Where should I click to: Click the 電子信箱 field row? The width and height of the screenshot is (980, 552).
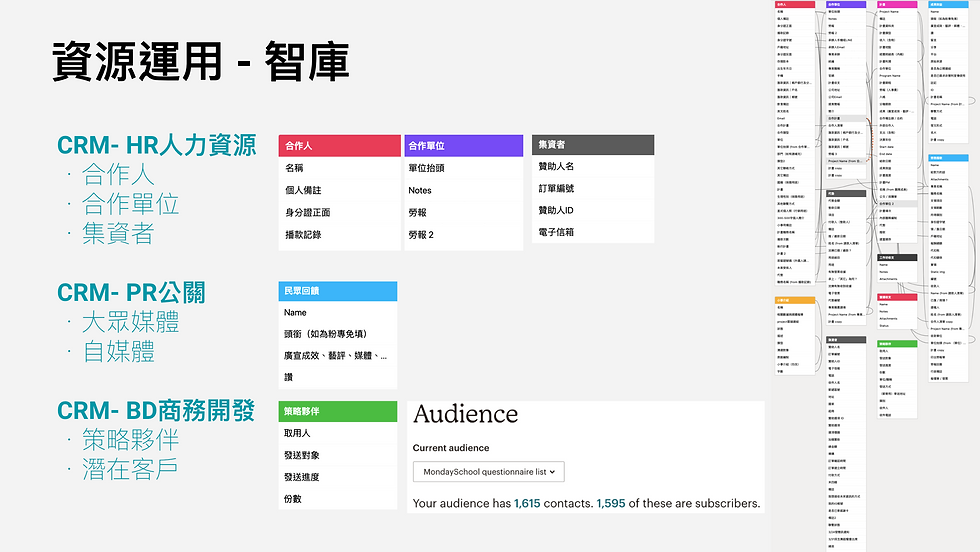point(592,232)
